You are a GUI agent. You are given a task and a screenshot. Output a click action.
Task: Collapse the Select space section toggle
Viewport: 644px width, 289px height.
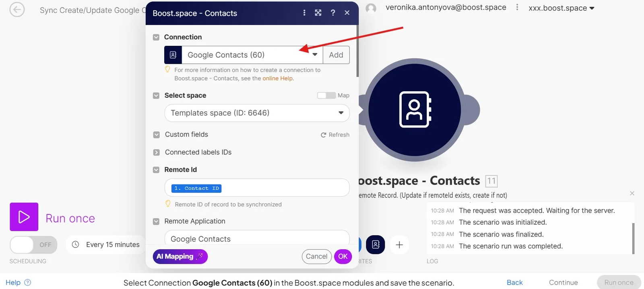point(156,96)
